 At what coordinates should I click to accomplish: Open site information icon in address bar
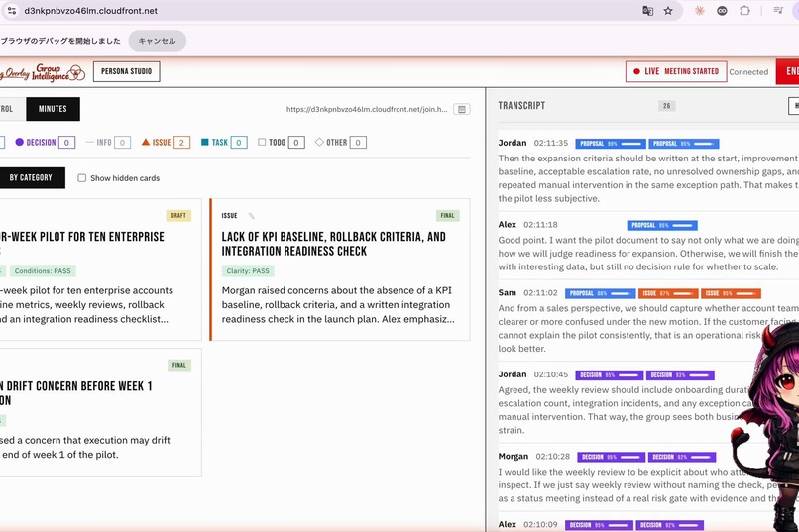pos(12,11)
